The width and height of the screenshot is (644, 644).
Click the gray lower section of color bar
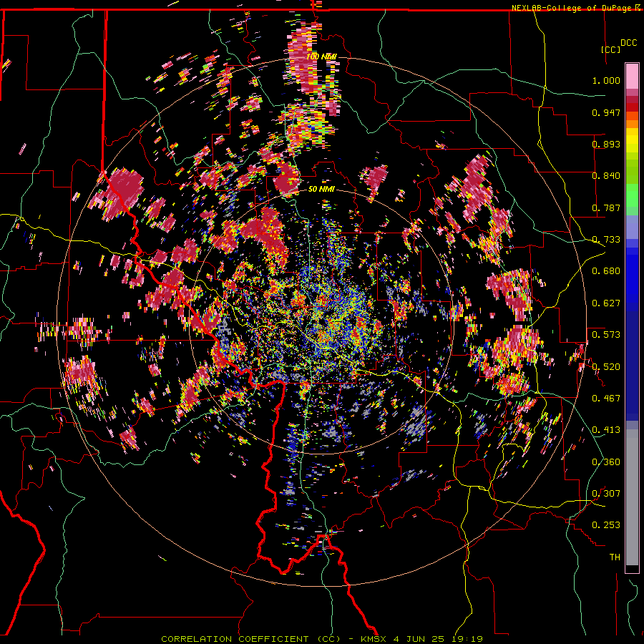click(632, 497)
